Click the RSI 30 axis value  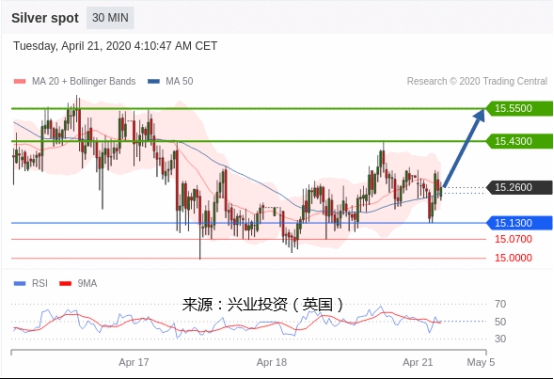(x=500, y=339)
